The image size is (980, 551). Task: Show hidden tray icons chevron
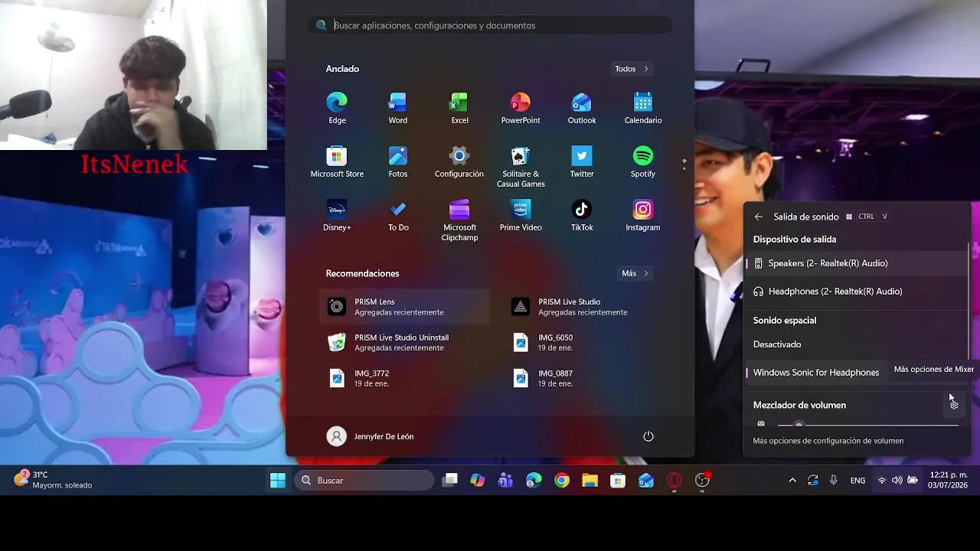click(x=792, y=481)
